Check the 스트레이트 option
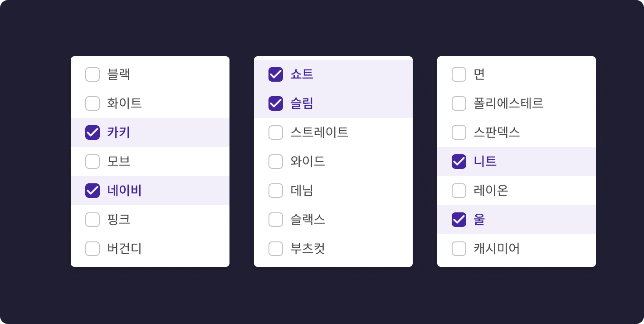Viewport: 644px width, 324px height. pos(276,132)
